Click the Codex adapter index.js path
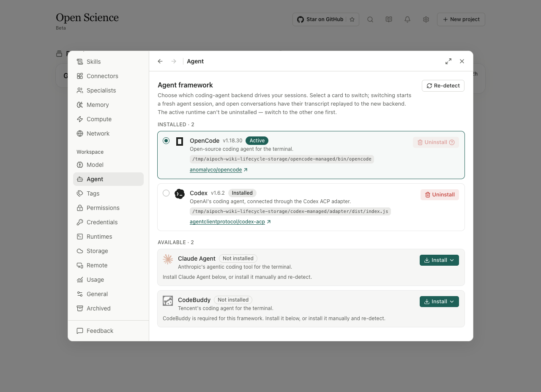The image size is (541, 392). tap(290, 211)
